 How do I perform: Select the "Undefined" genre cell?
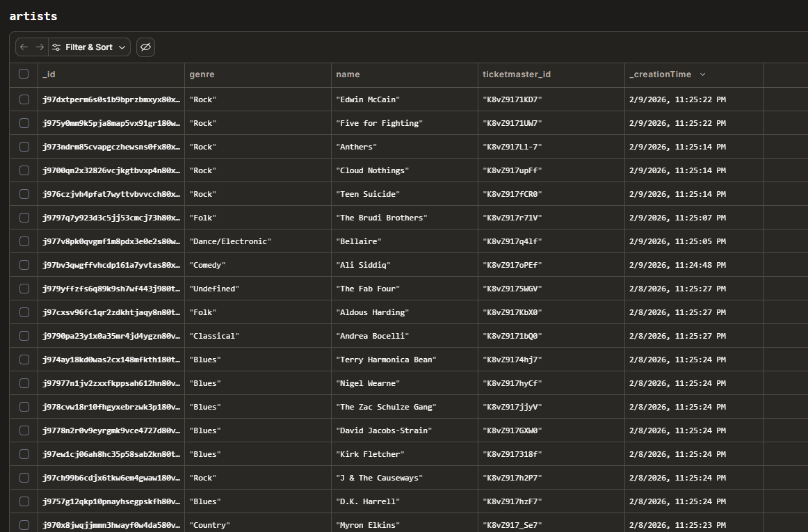pyautogui.click(x=258, y=289)
